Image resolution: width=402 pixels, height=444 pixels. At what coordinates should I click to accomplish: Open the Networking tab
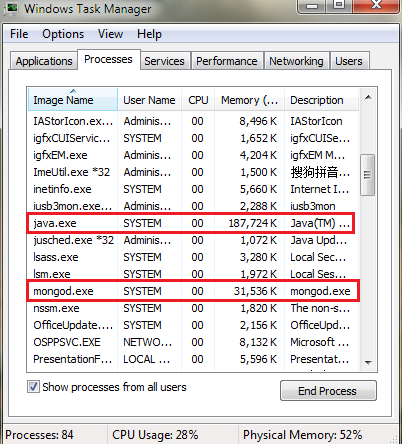pos(296,61)
